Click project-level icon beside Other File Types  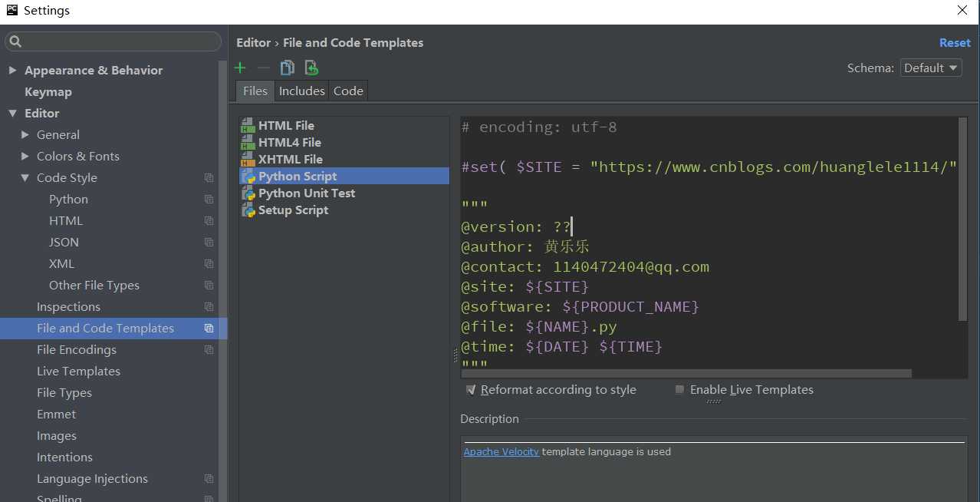coord(209,285)
